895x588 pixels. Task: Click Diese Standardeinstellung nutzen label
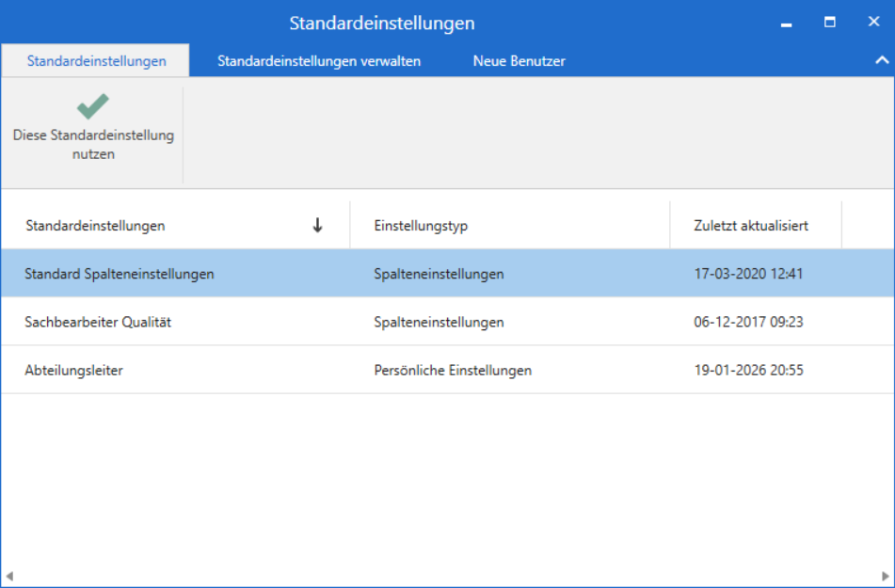click(x=93, y=145)
